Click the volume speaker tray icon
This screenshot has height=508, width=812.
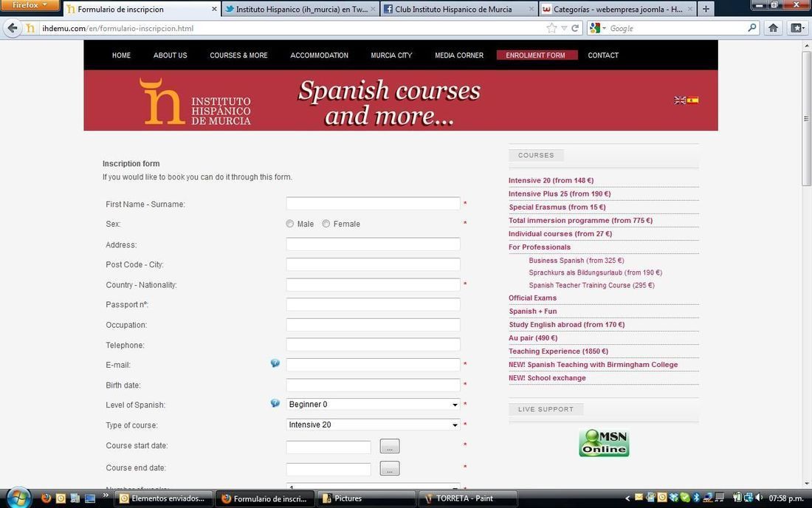point(759,498)
